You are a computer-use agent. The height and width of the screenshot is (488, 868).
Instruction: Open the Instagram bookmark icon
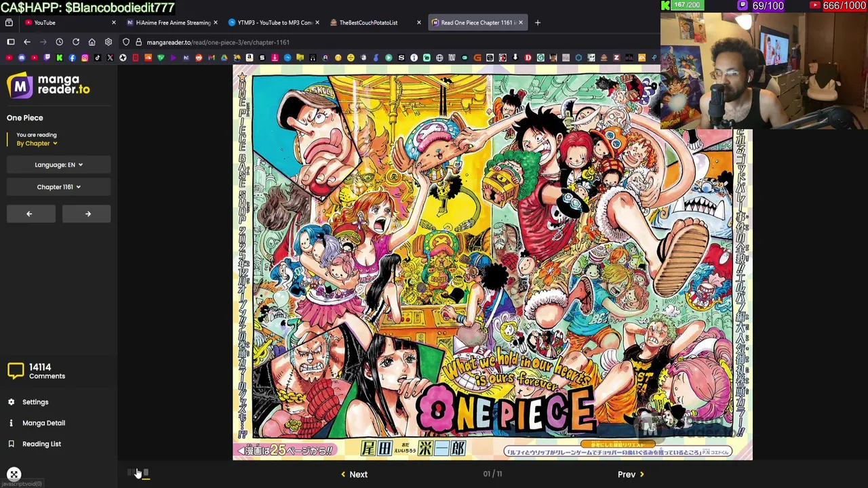(85, 58)
